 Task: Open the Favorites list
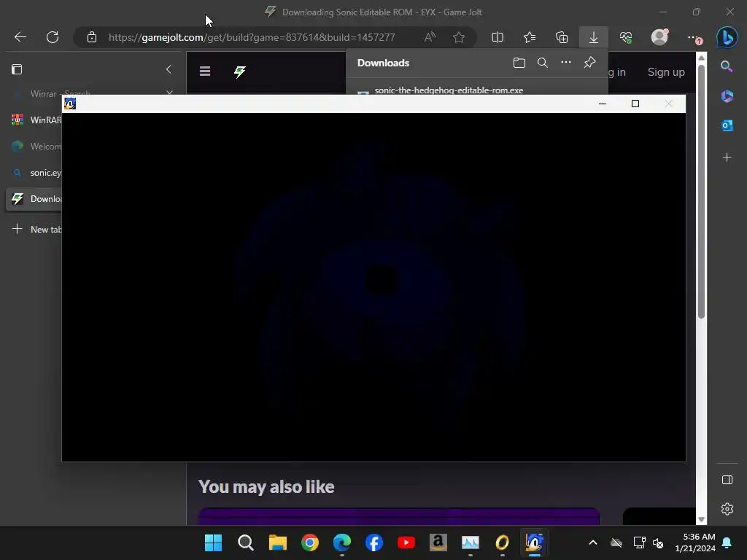[x=530, y=37]
